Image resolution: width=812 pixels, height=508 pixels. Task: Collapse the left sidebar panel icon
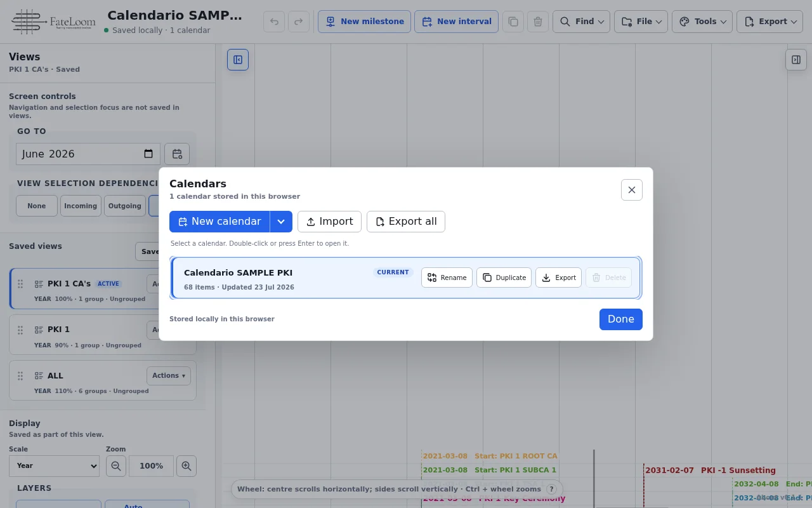click(x=238, y=60)
